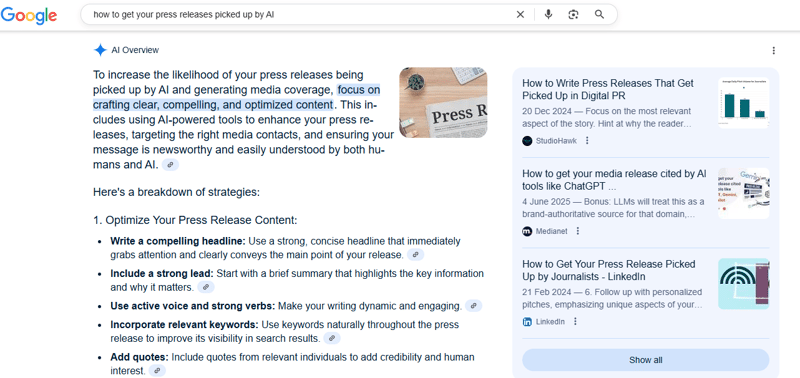The width and height of the screenshot is (800, 378).
Task: Clear the search box with the X icon
Action: point(520,15)
